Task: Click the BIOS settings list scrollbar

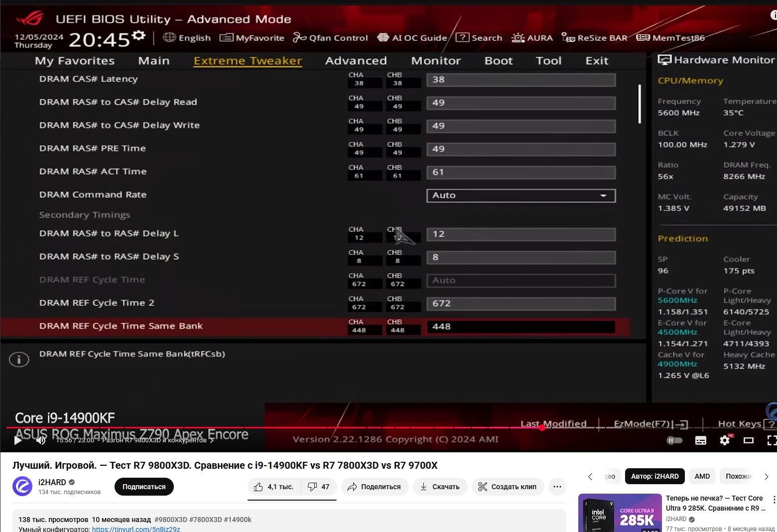Action: click(x=640, y=104)
